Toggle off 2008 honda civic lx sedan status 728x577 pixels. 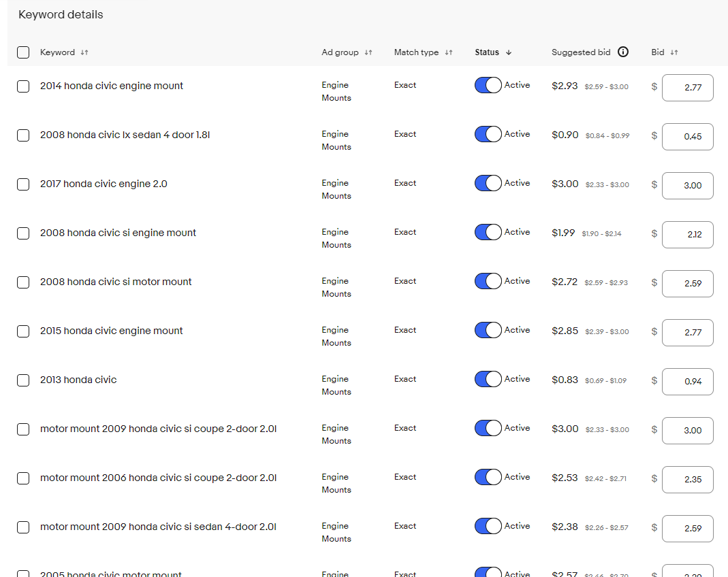[488, 134]
